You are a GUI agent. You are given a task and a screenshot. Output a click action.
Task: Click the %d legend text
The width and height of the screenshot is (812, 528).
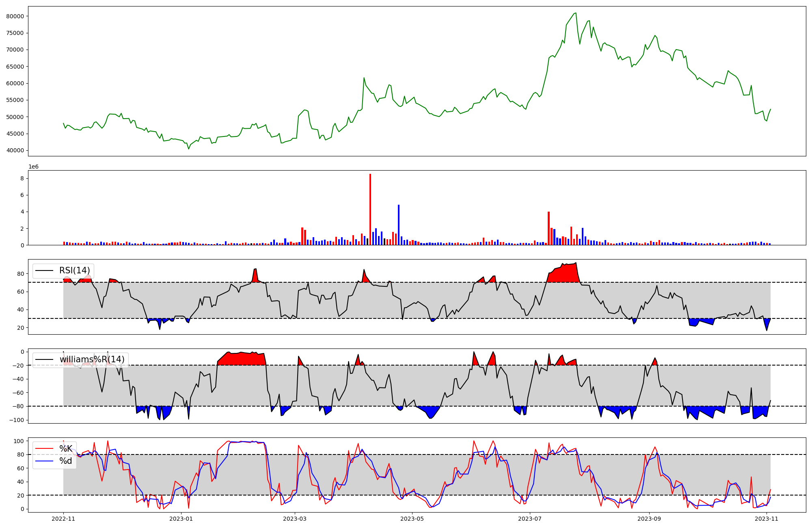point(66,461)
